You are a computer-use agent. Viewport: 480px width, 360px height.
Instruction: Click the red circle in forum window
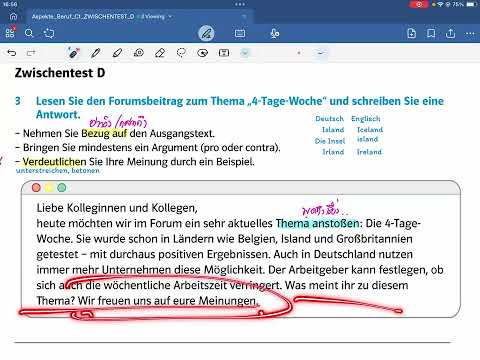[36, 188]
